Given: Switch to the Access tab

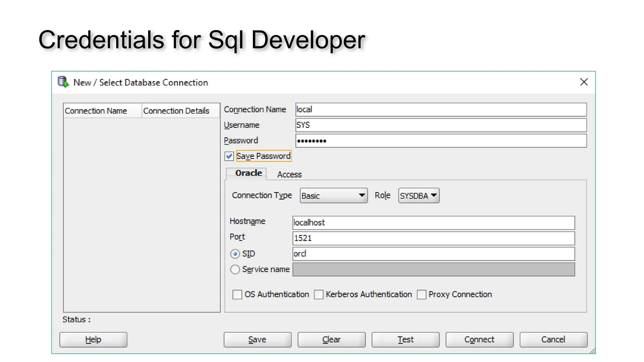Looking at the screenshot, I should tap(289, 174).
